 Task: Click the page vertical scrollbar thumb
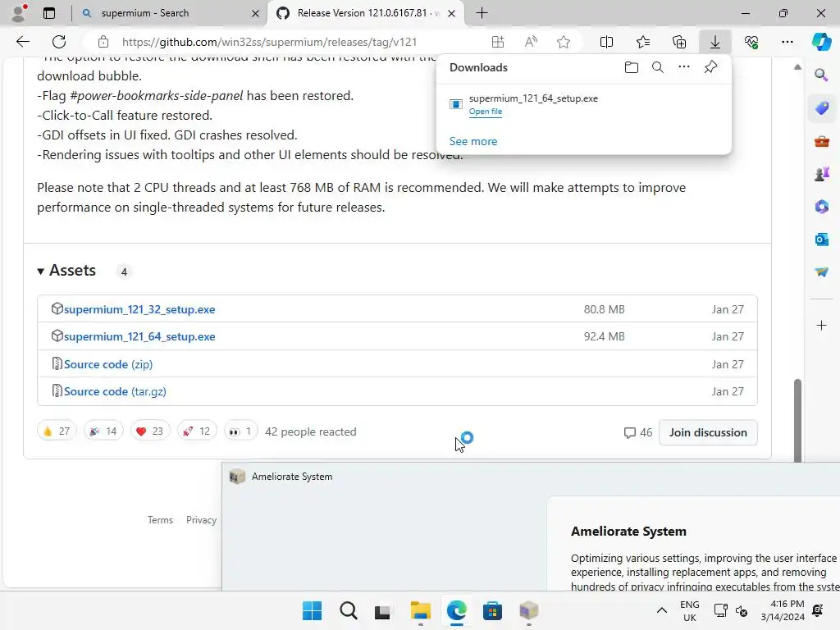[797, 421]
